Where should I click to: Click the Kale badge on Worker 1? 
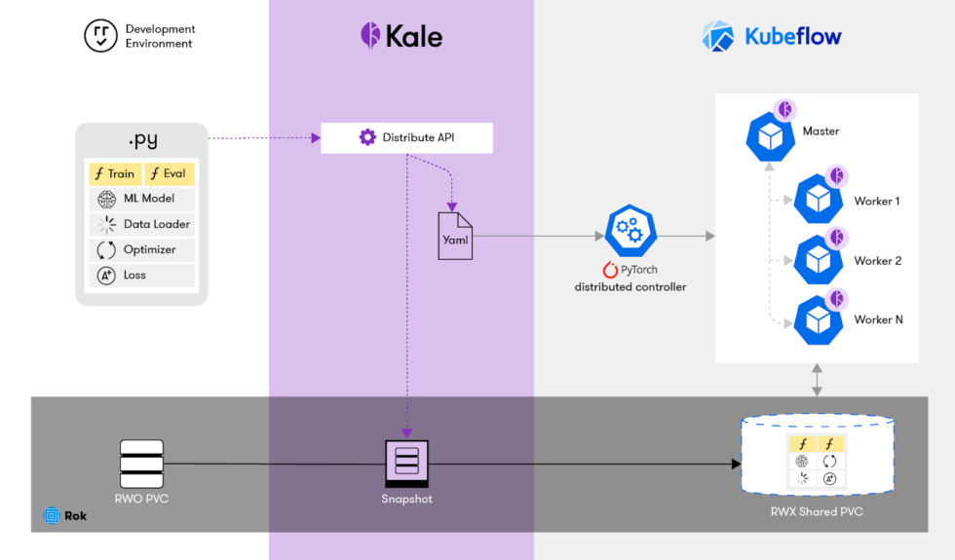coord(837,176)
